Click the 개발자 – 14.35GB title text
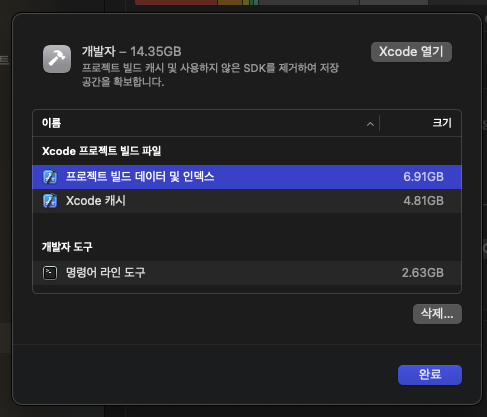Image resolution: width=487 pixels, height=417 pixels. 131,51
